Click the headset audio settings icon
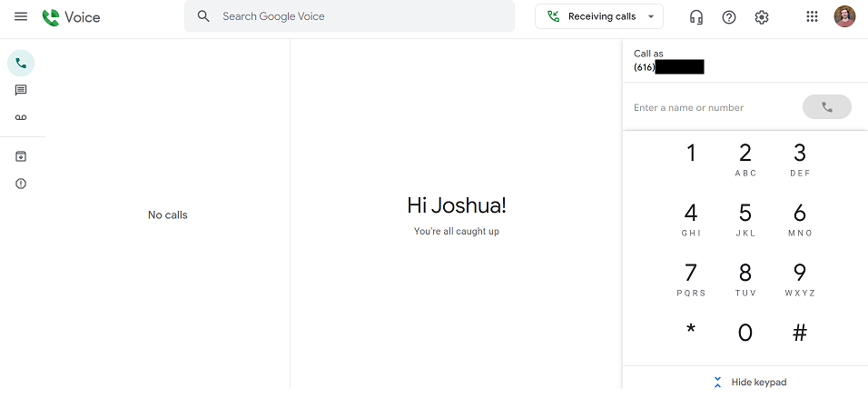Screen dimensions: 868x399 pos(696,17)
